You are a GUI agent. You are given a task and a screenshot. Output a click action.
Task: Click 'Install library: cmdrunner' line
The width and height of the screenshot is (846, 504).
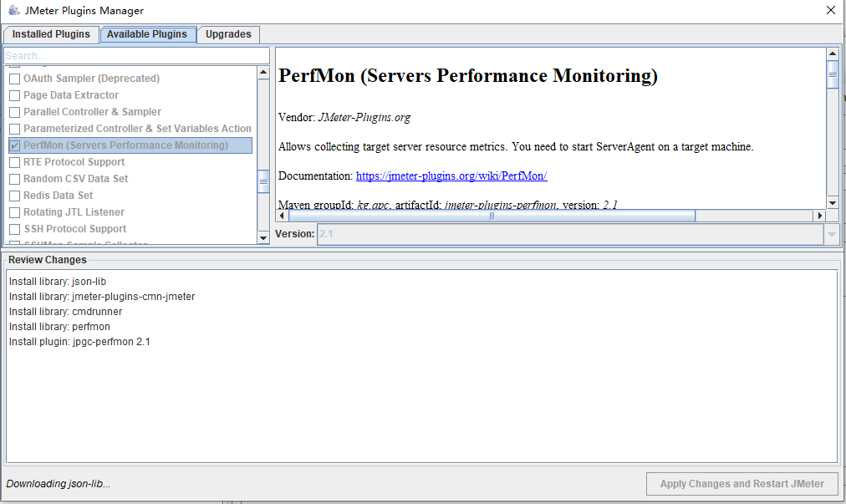66,312
